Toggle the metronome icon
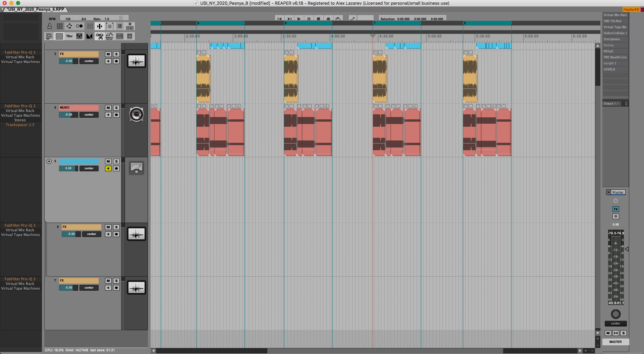This screenshot has height=354, width=644. click(x=90, y=36)
